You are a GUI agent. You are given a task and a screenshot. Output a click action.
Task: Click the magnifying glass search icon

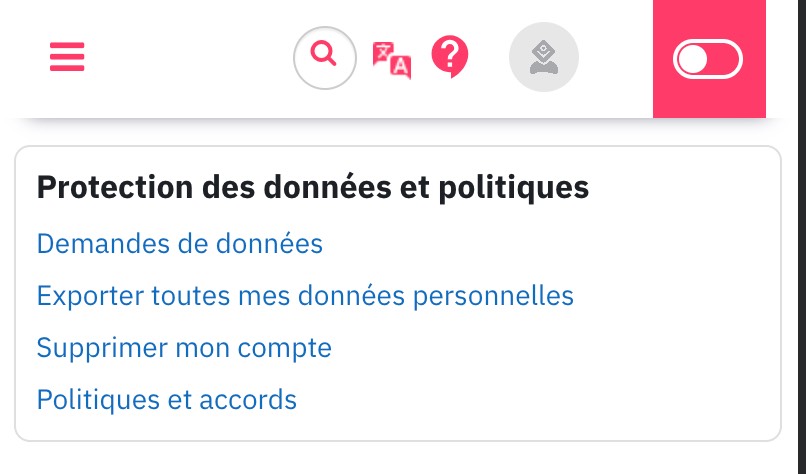click(324, 53)
